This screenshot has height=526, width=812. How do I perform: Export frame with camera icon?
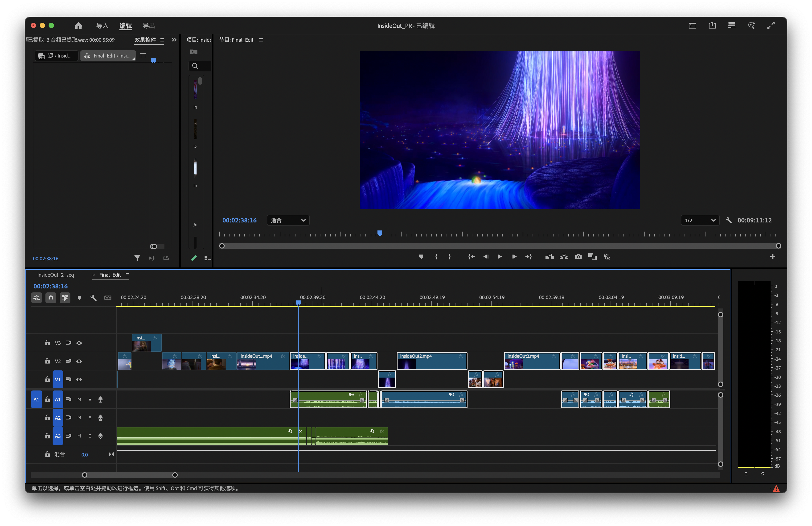pos(578,257)
